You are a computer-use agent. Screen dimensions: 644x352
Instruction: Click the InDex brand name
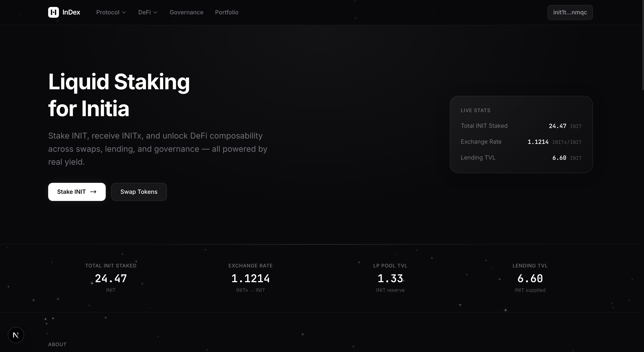[71, 12]
